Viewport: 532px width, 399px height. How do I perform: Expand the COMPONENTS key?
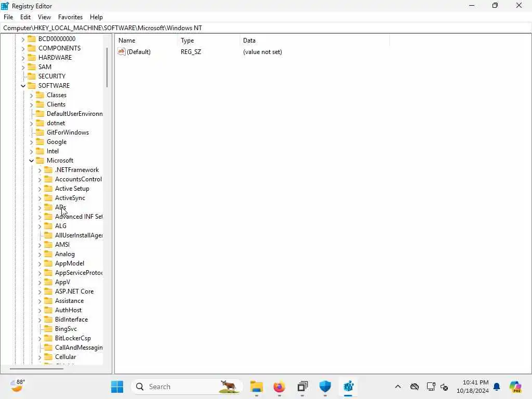(x=23, y=48)
